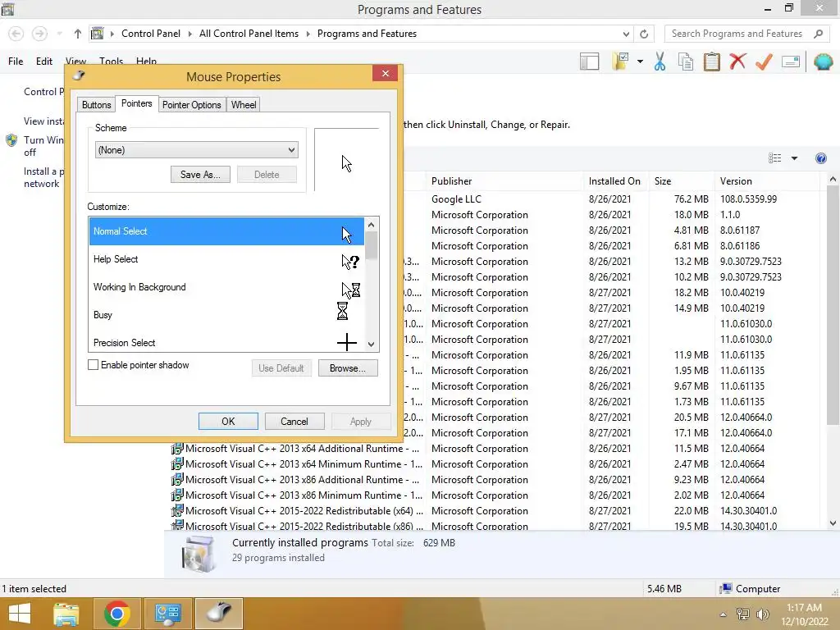Image resolution: width=840 pixels, height=630 pixels.
Task: Select Normal Select pointer item
Action: point(226,231)
